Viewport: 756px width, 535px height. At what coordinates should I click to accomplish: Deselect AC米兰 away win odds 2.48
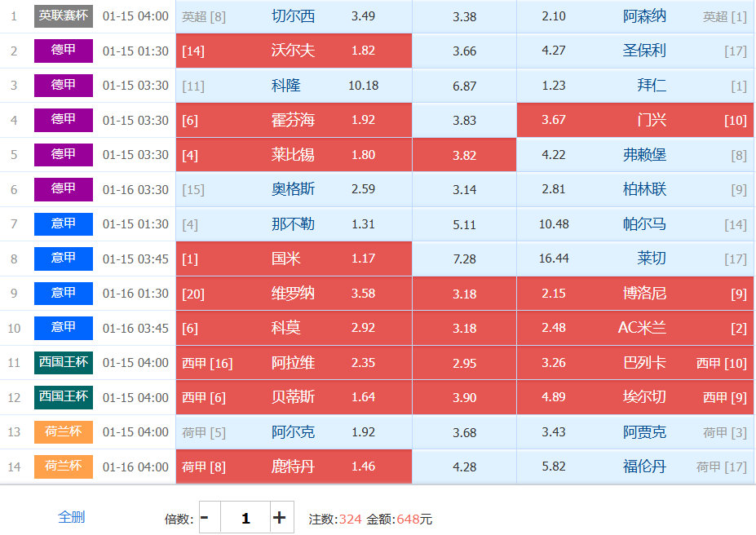pyautogui.click(x=634, y=328)
